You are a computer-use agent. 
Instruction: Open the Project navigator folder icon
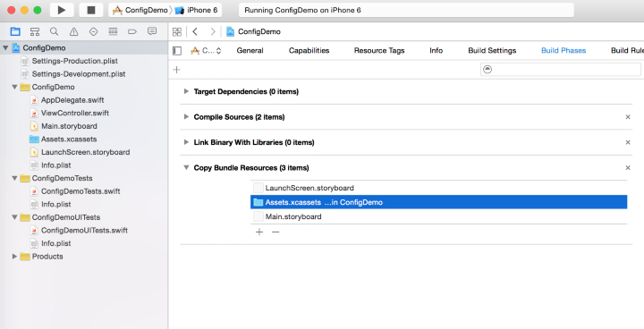click(15, 31)
